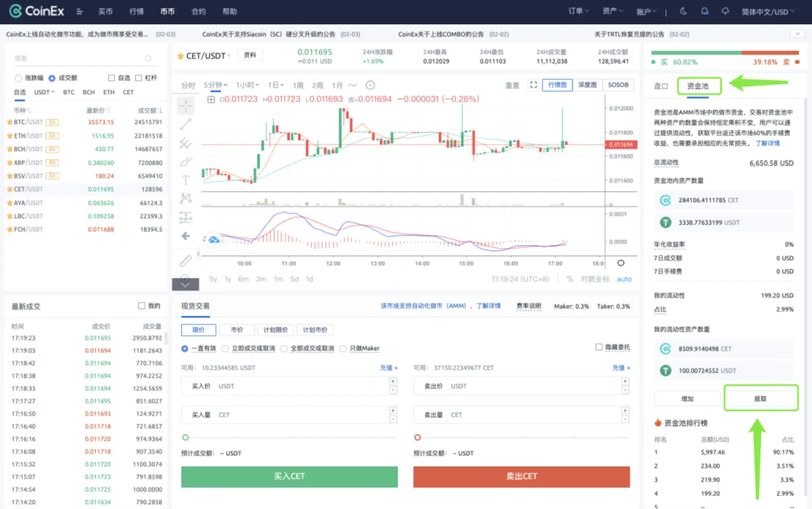The height and width of the screenshot is (509, 812).
Task: Click the favorite star on the BTC/USDT row
Action: tap(9, 122)
